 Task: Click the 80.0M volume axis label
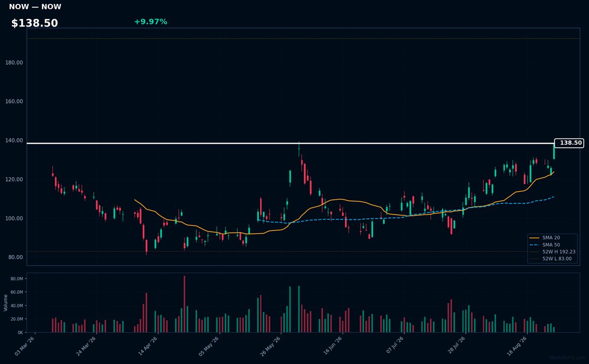[x=17, y=279]
